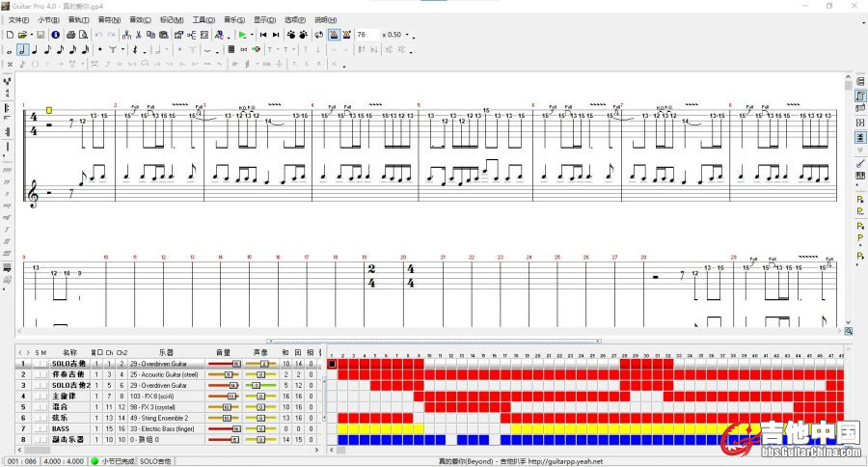Select sixty-fourth note duration
Viewport: 868px width, 467px height.
click(x=85, y=50)
